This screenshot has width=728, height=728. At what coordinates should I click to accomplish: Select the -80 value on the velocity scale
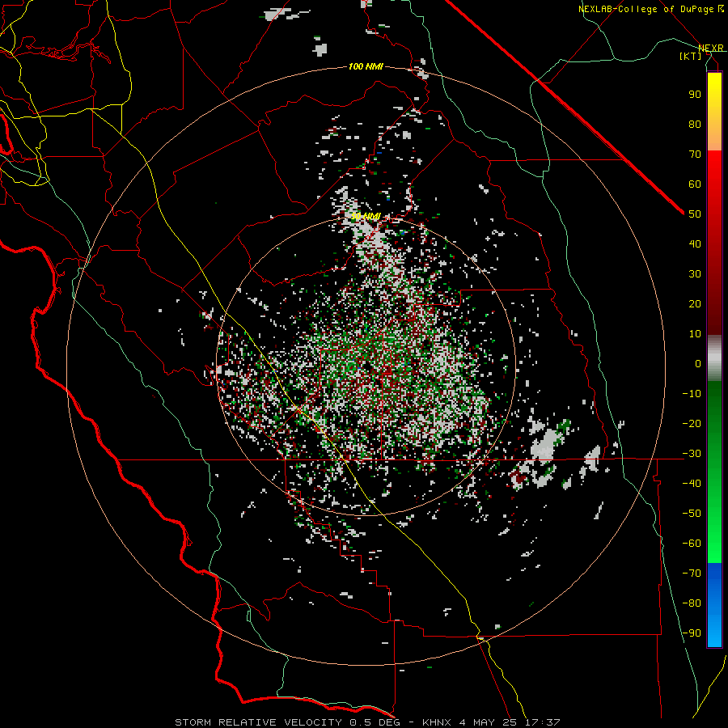pyautogui.click(x=692, y=603)
